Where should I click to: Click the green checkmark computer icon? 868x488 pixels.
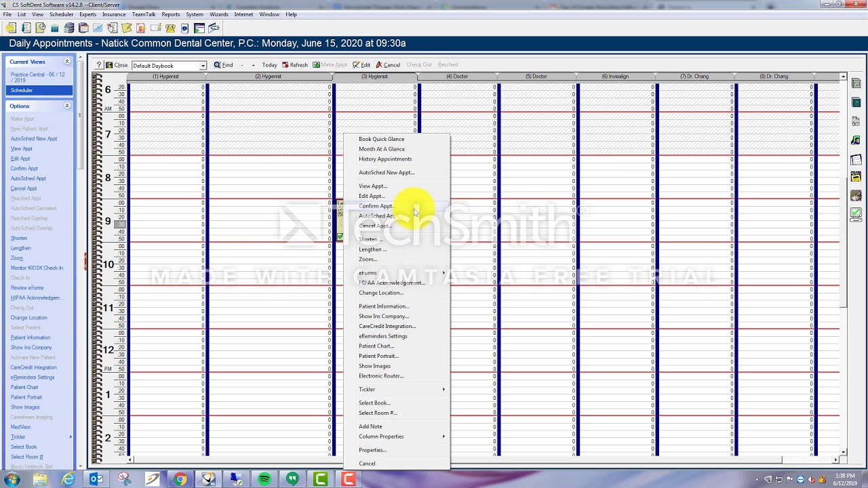tap(856, 213)
